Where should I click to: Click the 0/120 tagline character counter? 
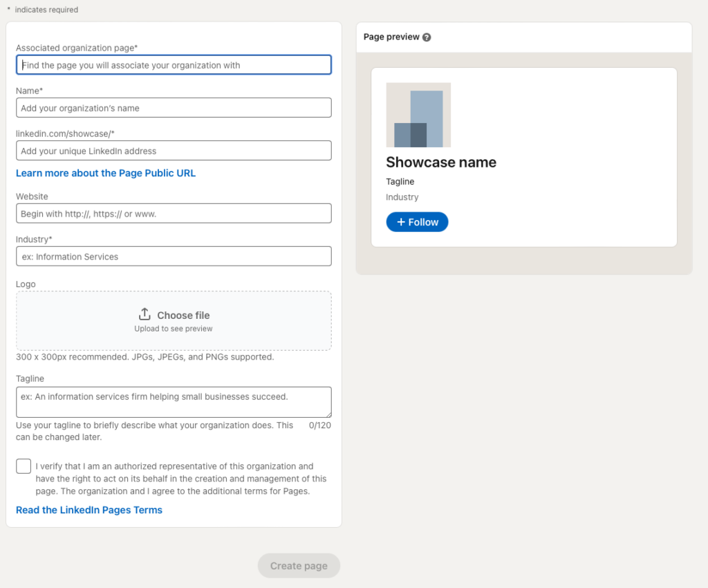click(320, 425)
